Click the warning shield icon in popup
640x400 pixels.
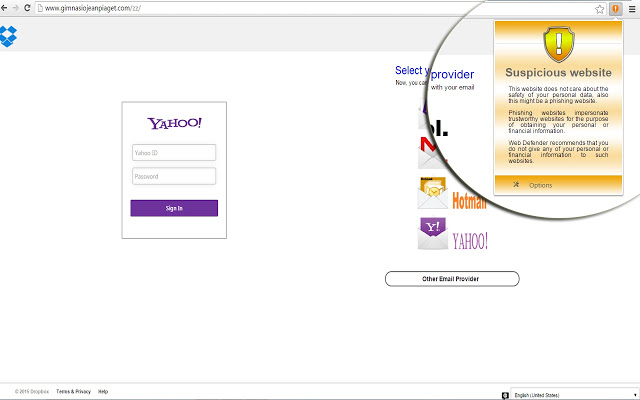click(x=559, y=44)
